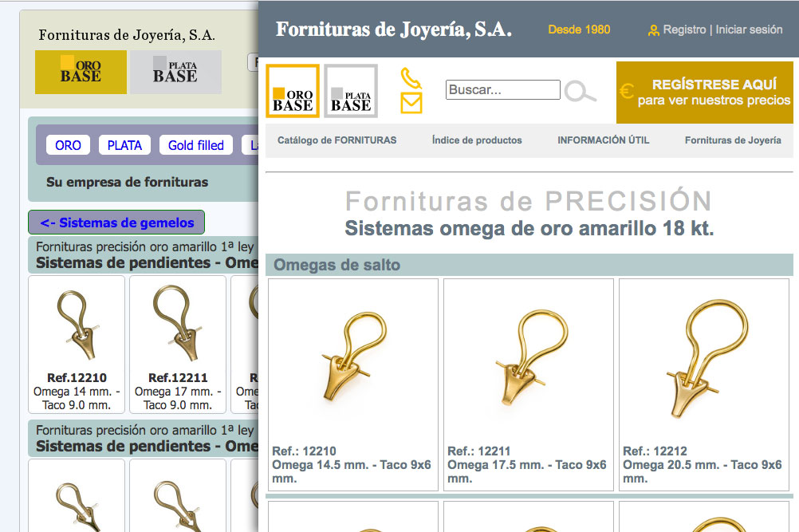
Task: Click the ORO BASE logo in the background page
Action: pyautogui.click(x=81, y=72)
